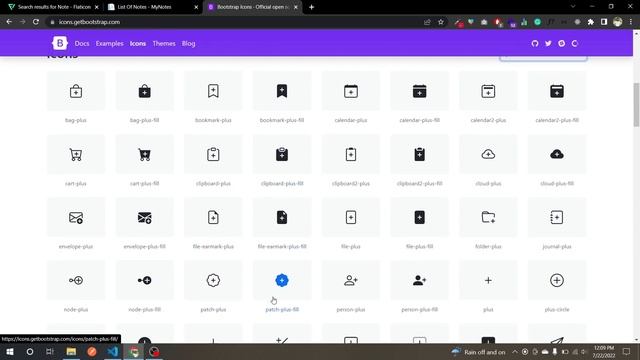This screenshot has height=360, width=640.
Task: Open Bootstrap GitHub link in navbar
Action: [535, 43]
